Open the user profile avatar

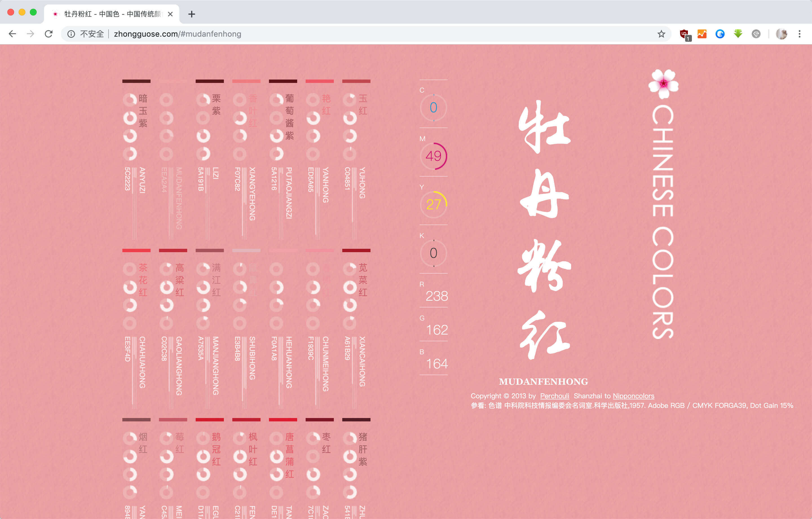click(x=781, y=34)
